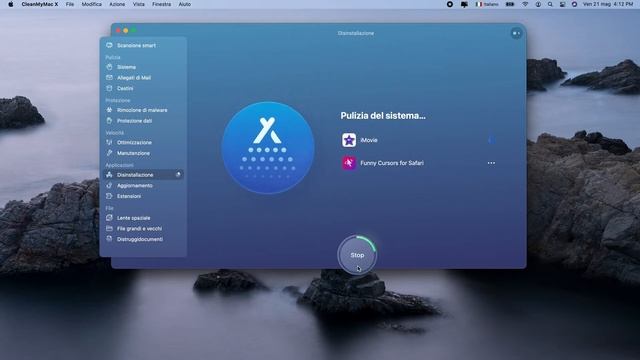640x360 pixels.
Task: Open the Azione menu
Action: (x=117, y=4)
